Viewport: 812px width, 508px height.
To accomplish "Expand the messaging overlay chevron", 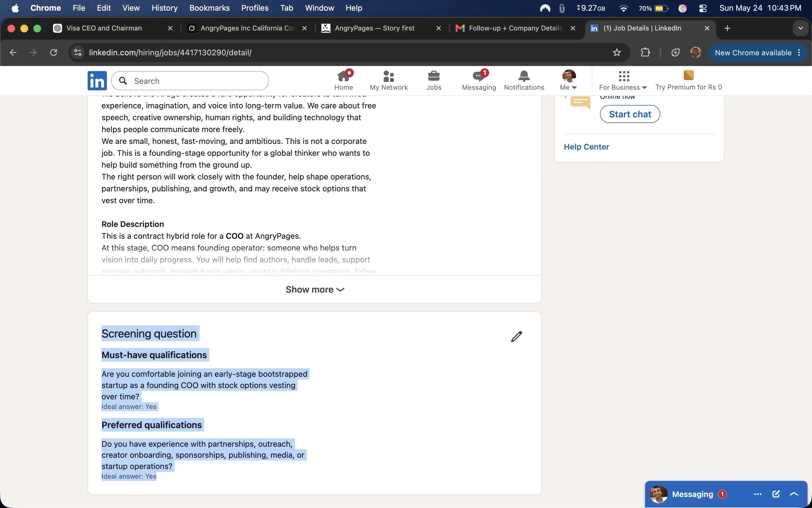I will (x=794, y=494).
